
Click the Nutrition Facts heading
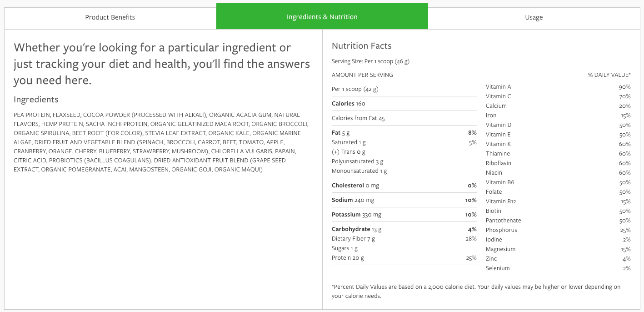pyautogui.click(x=361, y=46)
